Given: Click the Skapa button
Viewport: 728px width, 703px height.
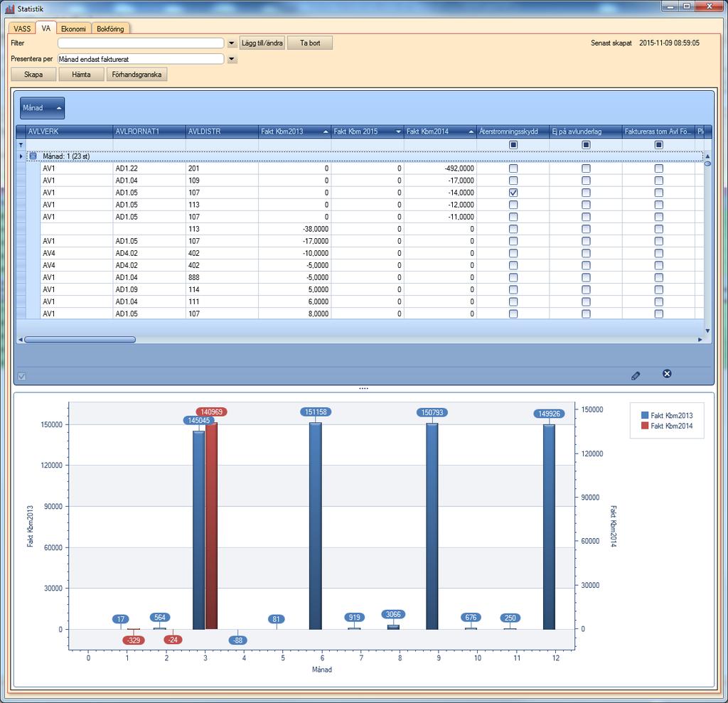Looking at the screenshot, I should pyautogui.click(x=33, y=75).
